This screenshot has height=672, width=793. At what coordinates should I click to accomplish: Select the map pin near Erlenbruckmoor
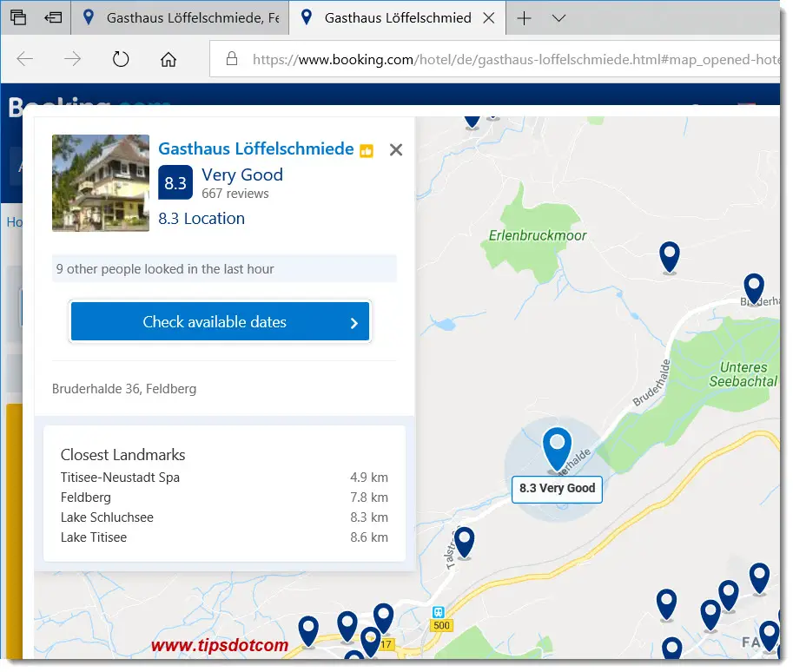pyautogui.click(x=669, y=256)
